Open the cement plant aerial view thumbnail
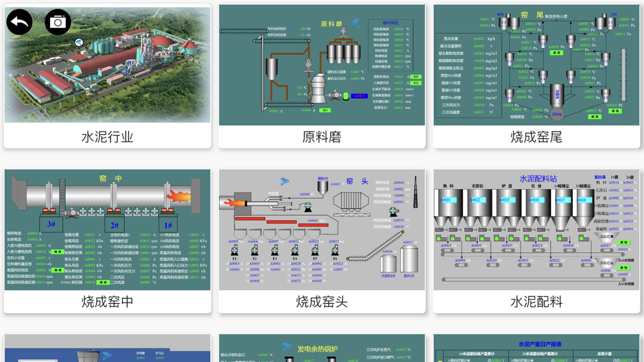644x362 pixels. click(107, 64)
